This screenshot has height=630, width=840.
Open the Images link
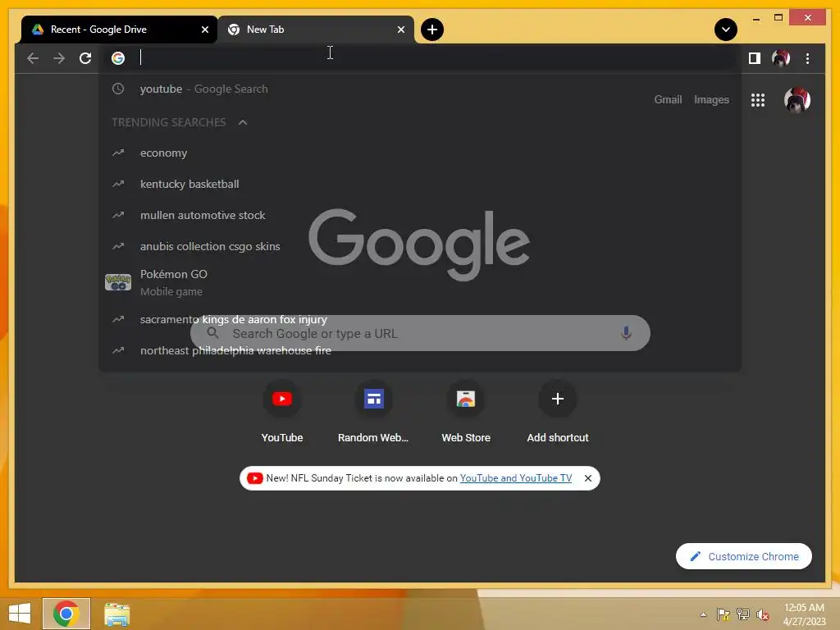coord(711,99)
